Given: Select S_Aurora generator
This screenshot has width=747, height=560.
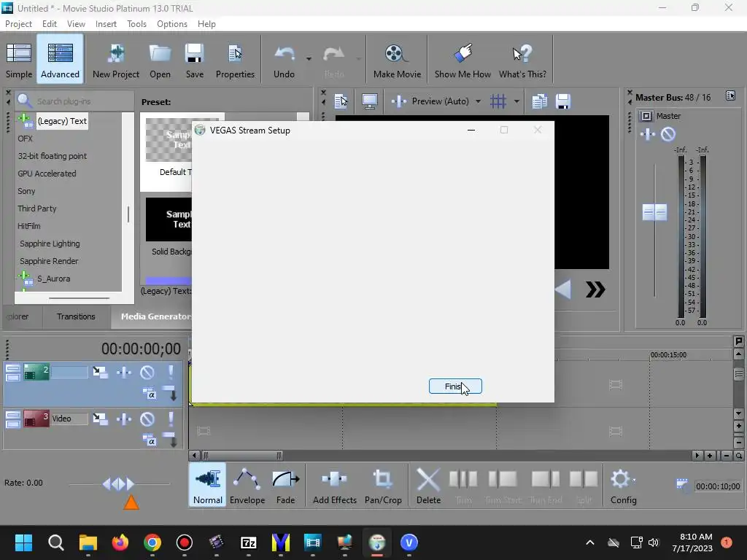Looking at the screenshot, I should point(53,279).
